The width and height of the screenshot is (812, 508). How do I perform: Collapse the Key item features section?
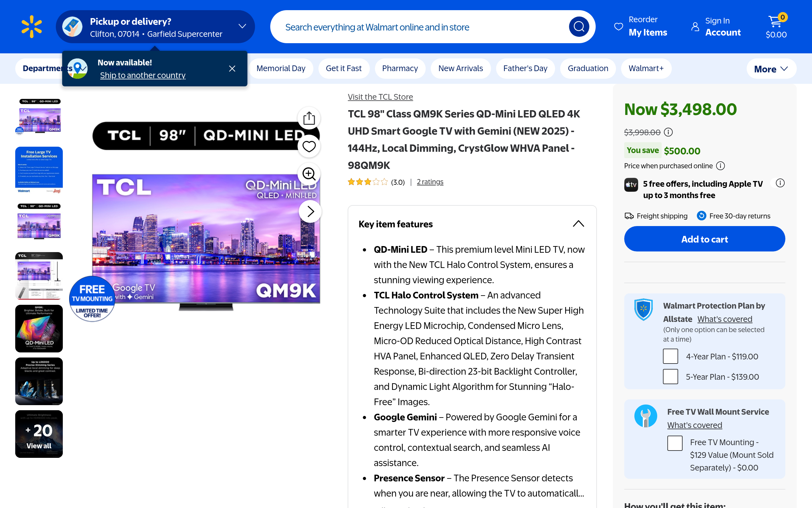579,224
